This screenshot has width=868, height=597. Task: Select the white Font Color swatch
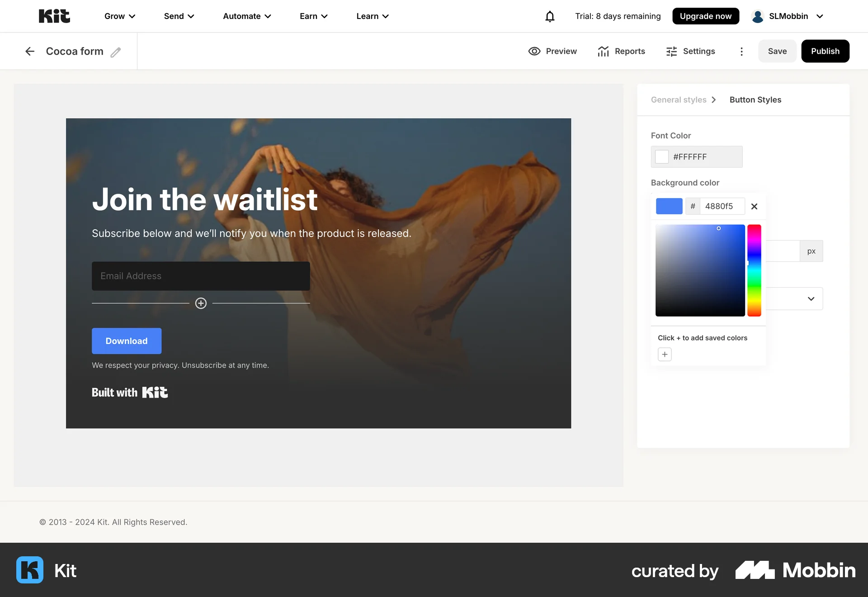coord(662,156)
